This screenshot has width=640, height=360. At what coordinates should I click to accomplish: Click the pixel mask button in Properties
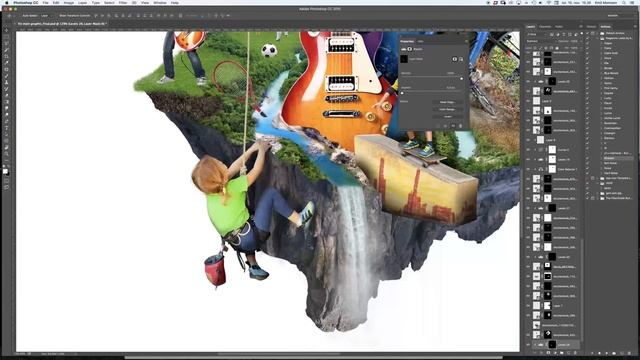[455, 59]
